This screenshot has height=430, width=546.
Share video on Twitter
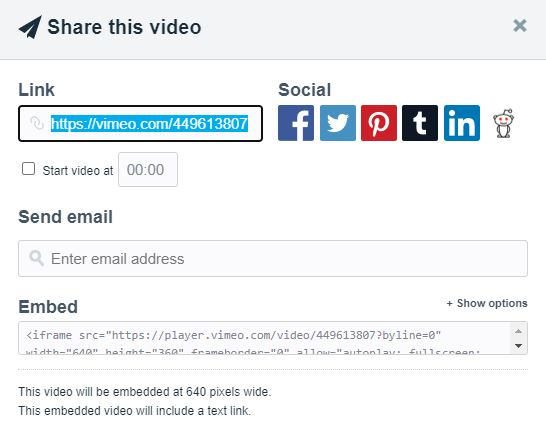338,123
